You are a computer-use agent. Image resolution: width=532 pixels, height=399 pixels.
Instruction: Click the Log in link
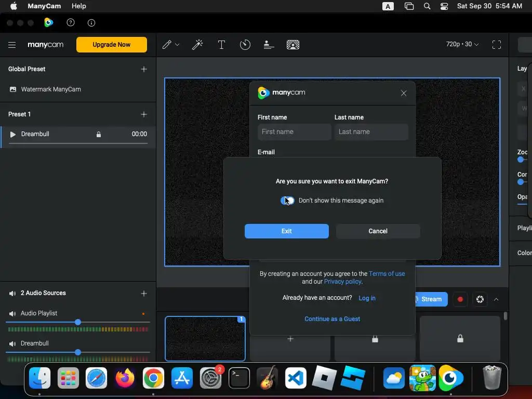pyautogui.click(x=367, y=298)
